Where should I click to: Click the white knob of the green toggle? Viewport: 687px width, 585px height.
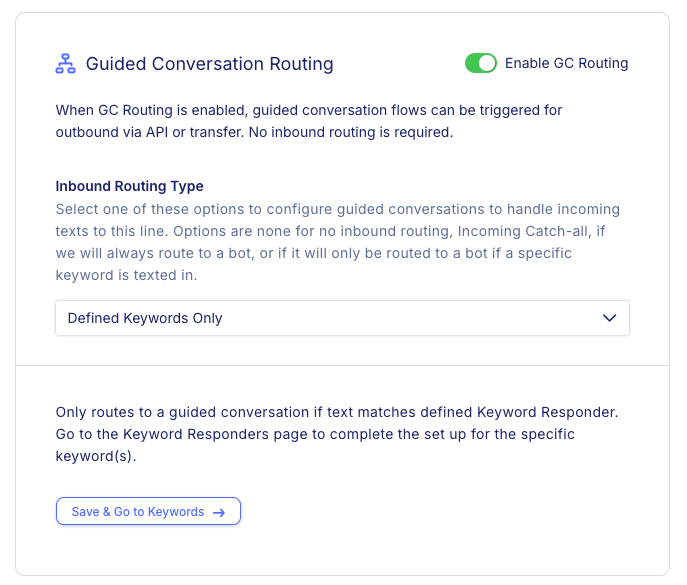(487, 63)
